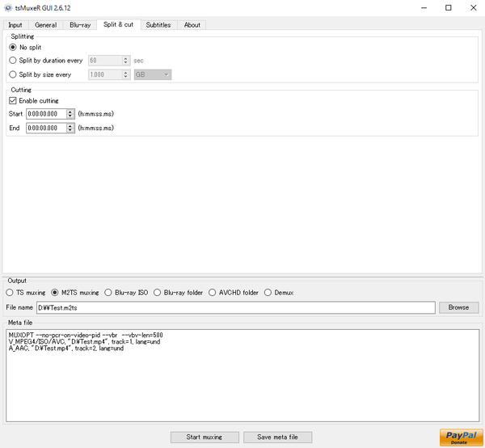Click the output File name text field
This screenshot has width=485, height=448.
coord(236,307)
